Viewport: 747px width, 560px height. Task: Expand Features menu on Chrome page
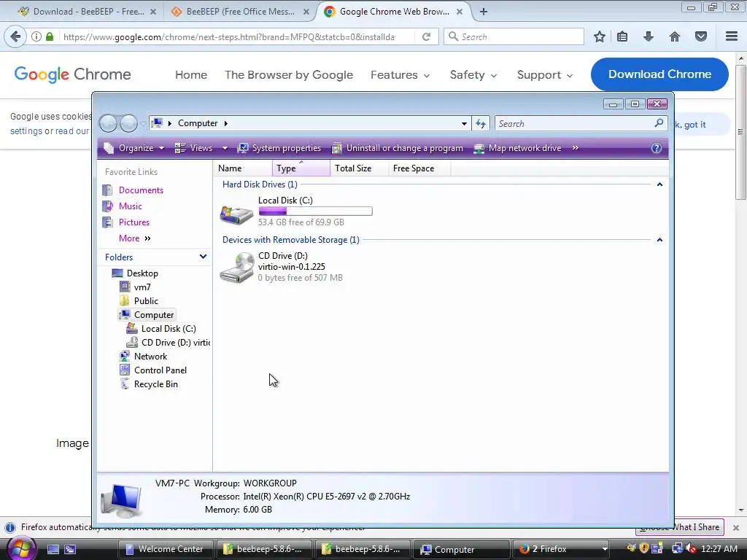(400, 75)
